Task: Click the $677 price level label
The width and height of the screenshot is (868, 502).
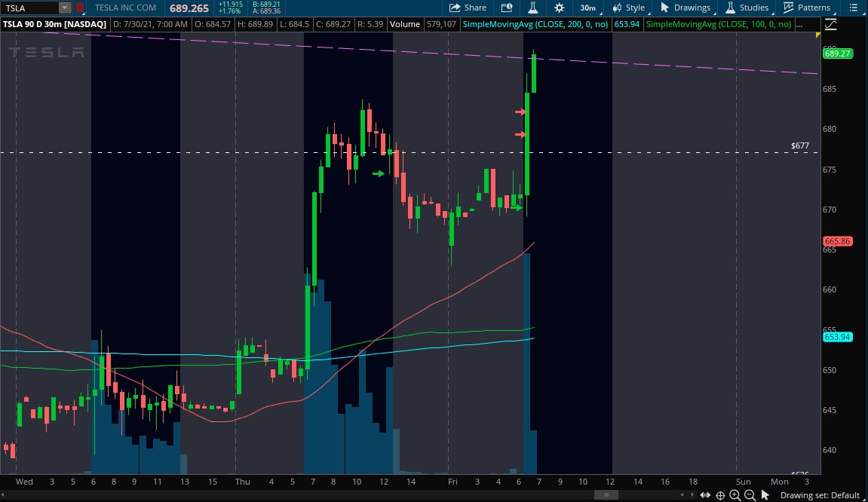Action: [800, 146]
